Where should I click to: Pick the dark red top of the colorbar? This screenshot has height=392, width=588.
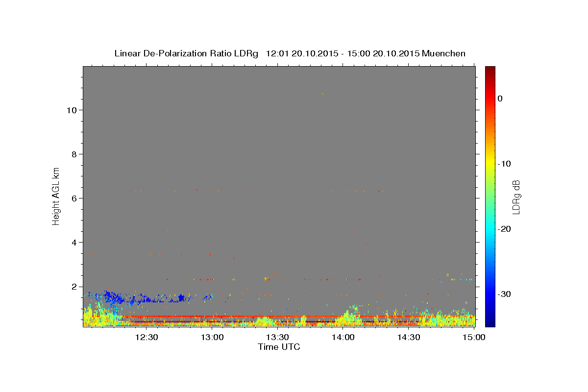coord(490,70)
